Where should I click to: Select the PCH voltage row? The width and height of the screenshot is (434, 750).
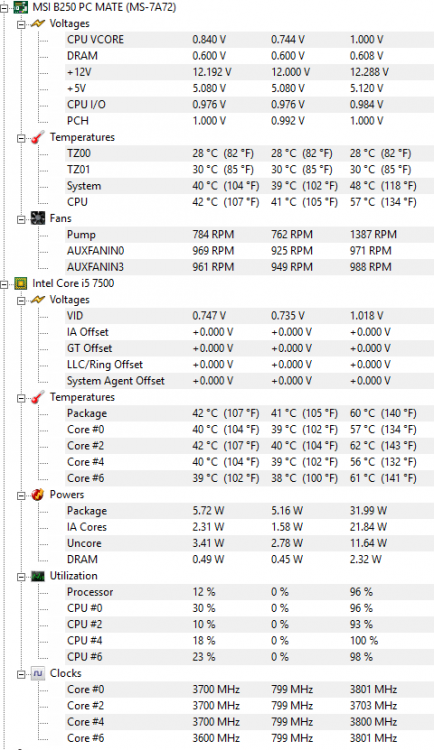(x=249, y=121)
